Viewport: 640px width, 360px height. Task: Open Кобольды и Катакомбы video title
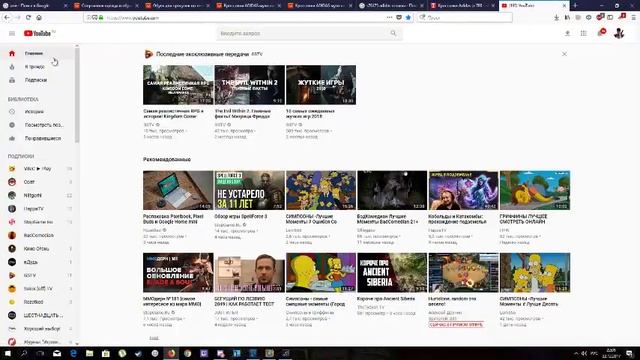[457, 219]
